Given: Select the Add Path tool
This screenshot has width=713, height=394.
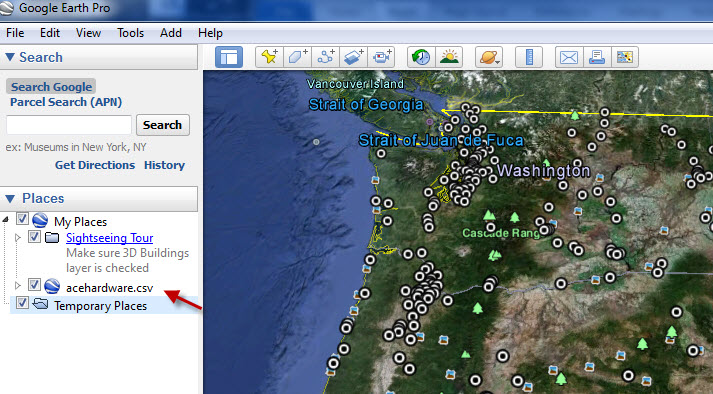Looking at the screenshot, I should coord(326,57).
